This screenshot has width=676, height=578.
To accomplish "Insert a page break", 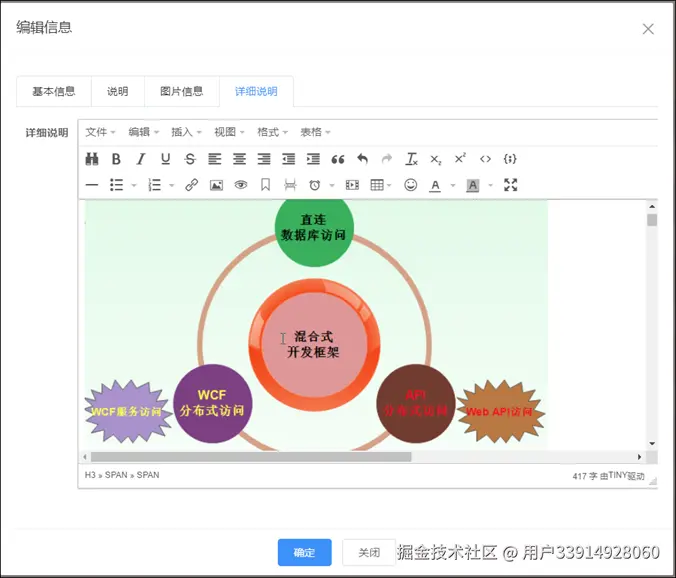I will 290,185.
